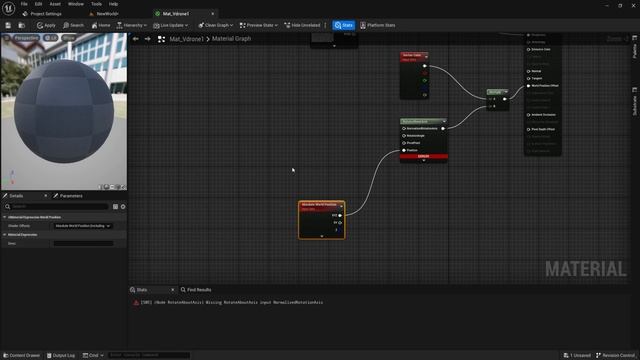Toggle Hide Unrelated nodes
Viewport: 640px width, 360px height.
[x=302, y=25]
